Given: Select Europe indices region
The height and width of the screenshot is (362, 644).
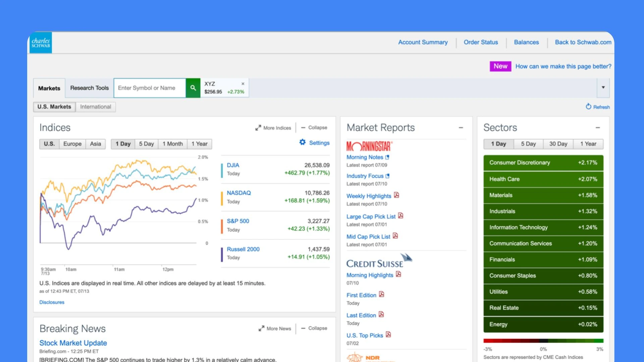Looking at the screenshot, I should point(72,144).
